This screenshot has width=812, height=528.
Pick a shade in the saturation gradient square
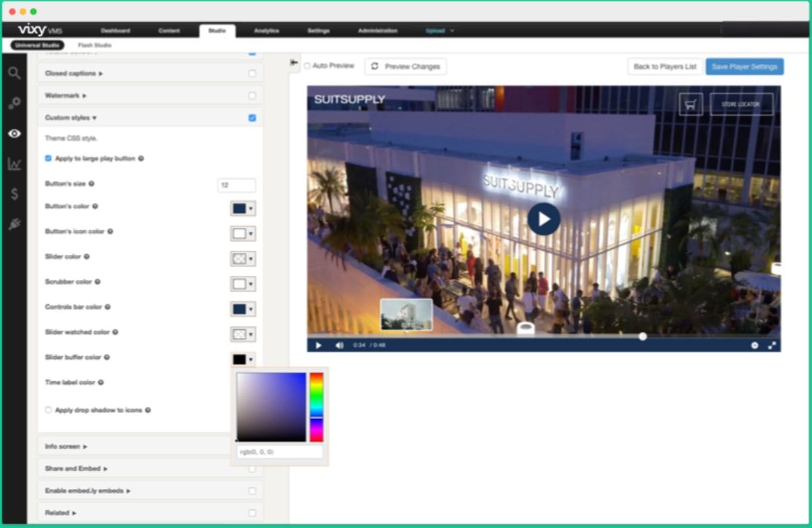tap(271, 407)
